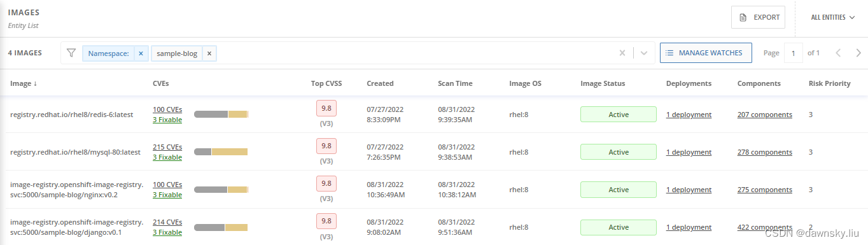The height and width of the screenshot is (245, 868).
Task: Expand the search filter options chevron
Action: coord(644,53)
